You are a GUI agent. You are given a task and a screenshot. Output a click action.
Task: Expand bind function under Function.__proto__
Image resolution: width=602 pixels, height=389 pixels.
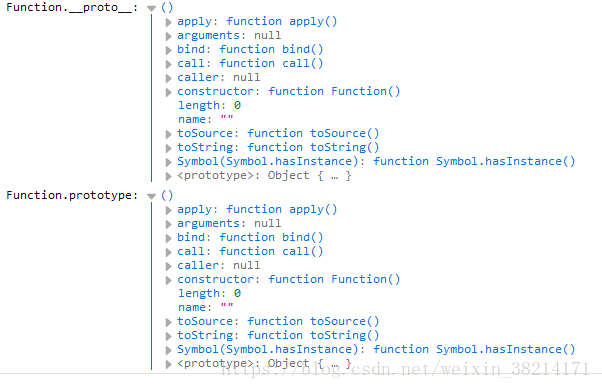tap(168, 50)
